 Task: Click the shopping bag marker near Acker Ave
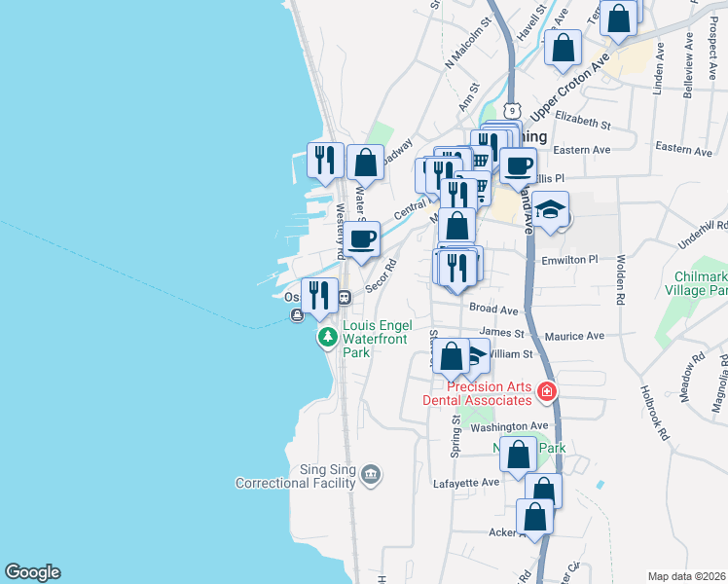(x=534, y=516)
